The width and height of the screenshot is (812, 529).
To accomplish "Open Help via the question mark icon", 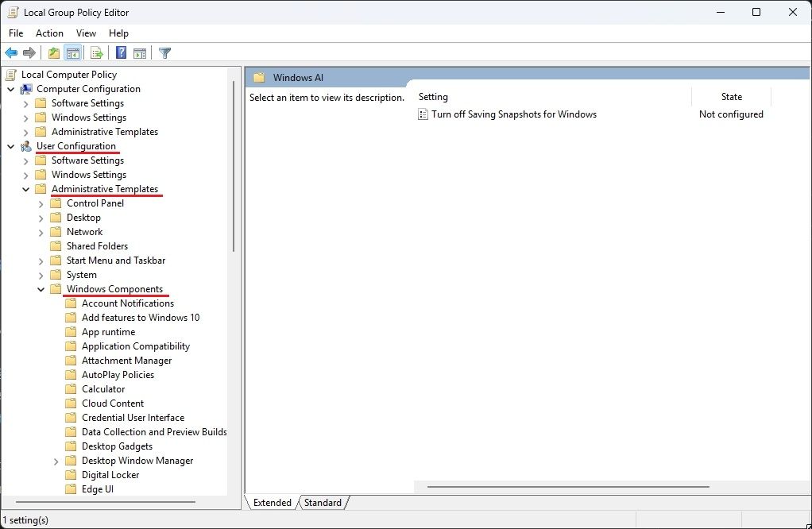I will coord(120,52).
